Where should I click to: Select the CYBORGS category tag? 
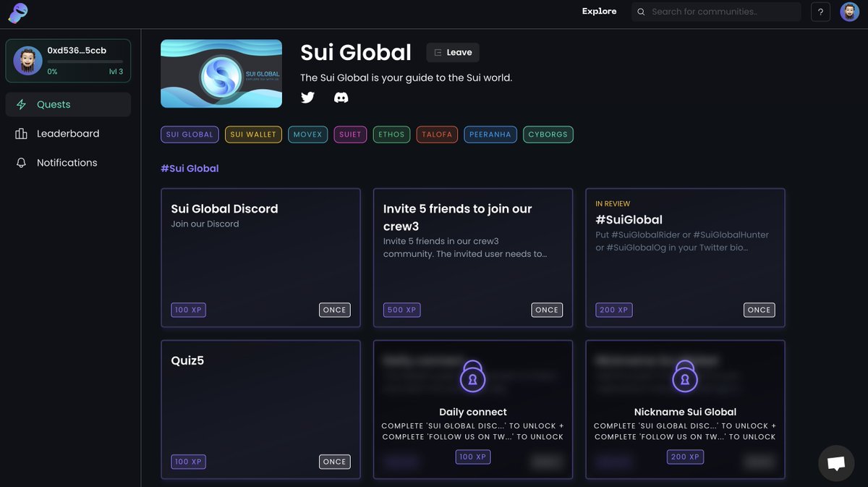pos(548,135)
